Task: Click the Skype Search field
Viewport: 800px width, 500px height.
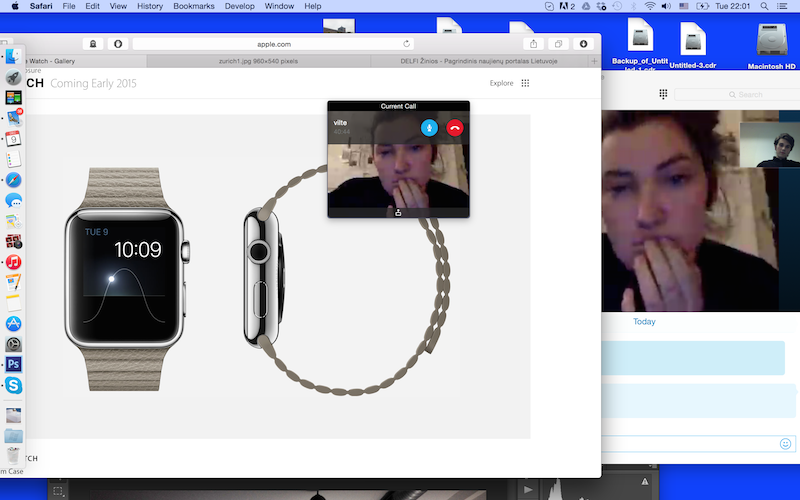Action: click(x=737, y=94)
